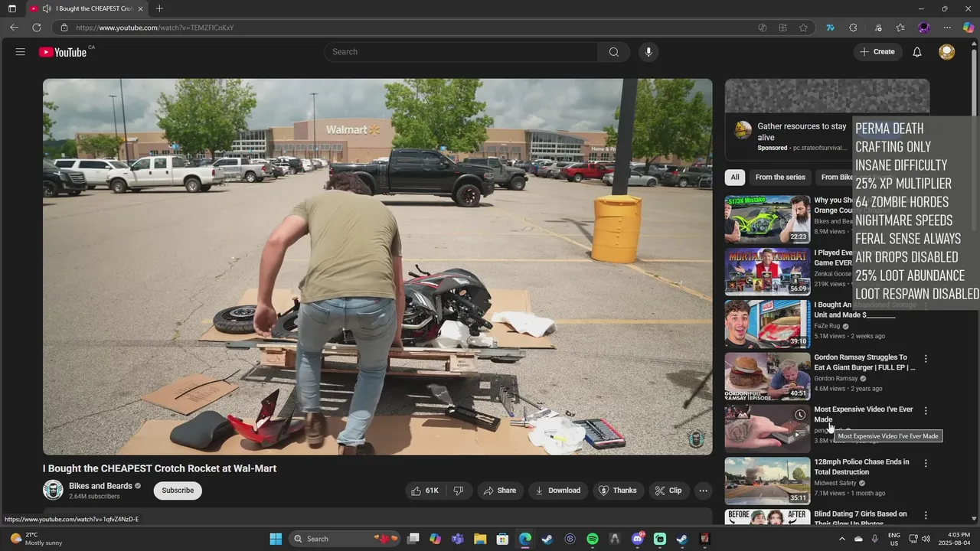Click the YouTube search input field
The width and height of the screenshot is (980, 551).
click(461, 52)
